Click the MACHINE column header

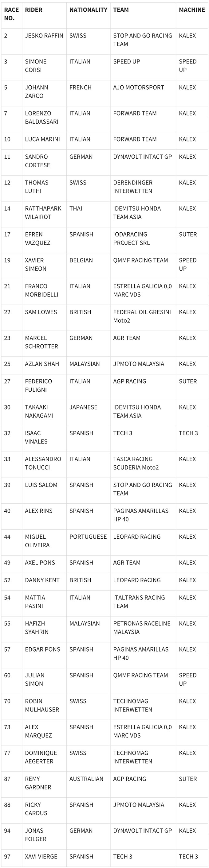192,15
